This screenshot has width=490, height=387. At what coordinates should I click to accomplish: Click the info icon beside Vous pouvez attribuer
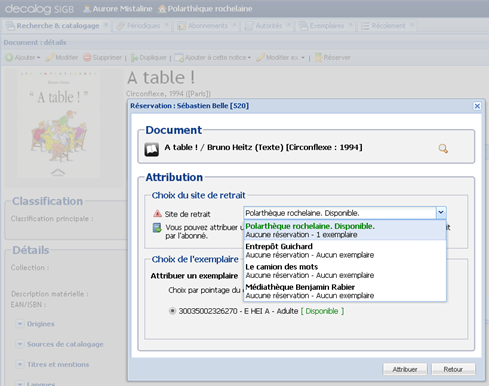point(157,228)
